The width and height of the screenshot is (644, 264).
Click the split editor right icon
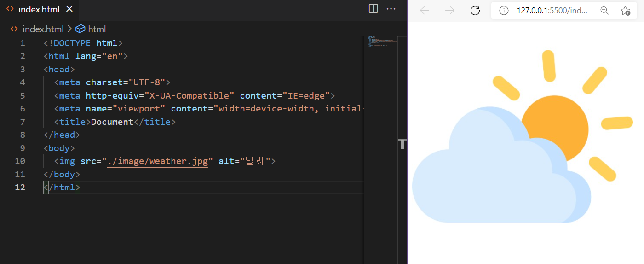click(374, 9)
